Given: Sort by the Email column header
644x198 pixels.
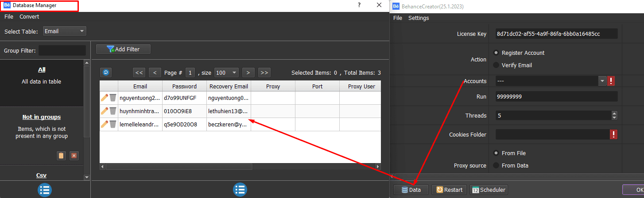Looking at the screenshot, I should [140, 86].
